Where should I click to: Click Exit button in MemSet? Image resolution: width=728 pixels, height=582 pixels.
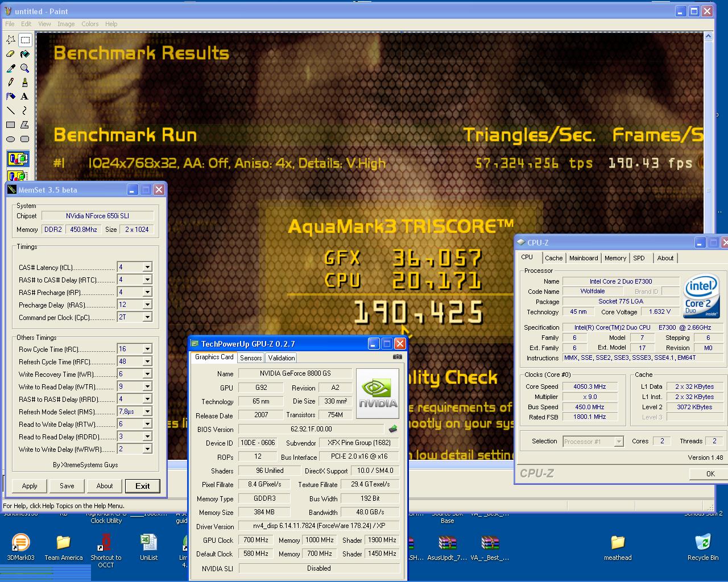(x=143, y=486)
